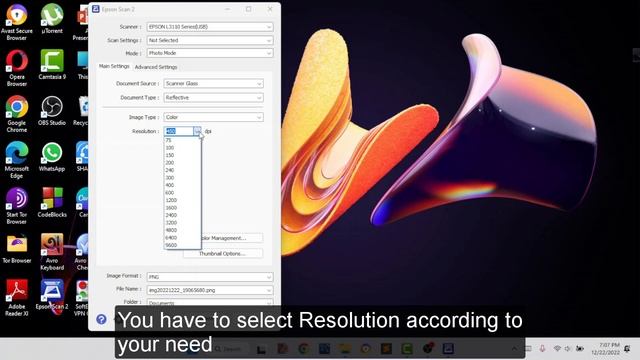Open the notification bell in taskbar
Image resolution: width=640 pixels, height=360 pixels.
[x=627, y=348]
